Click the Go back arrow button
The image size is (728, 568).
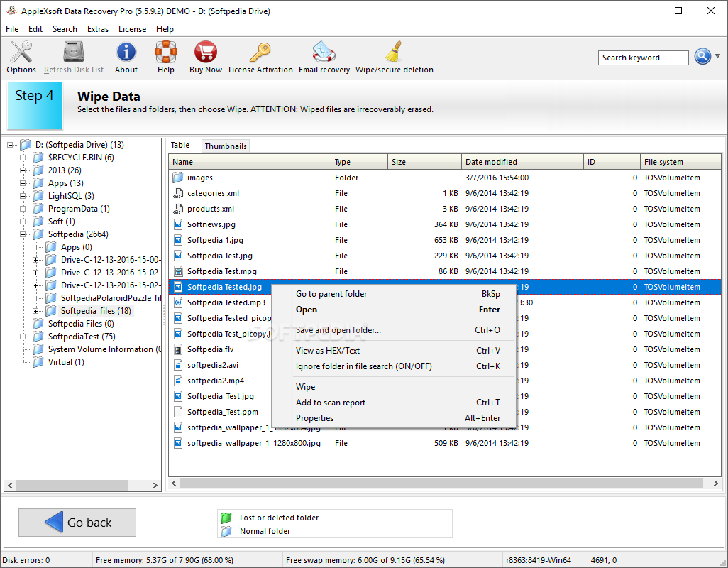[x=77, y=523]
